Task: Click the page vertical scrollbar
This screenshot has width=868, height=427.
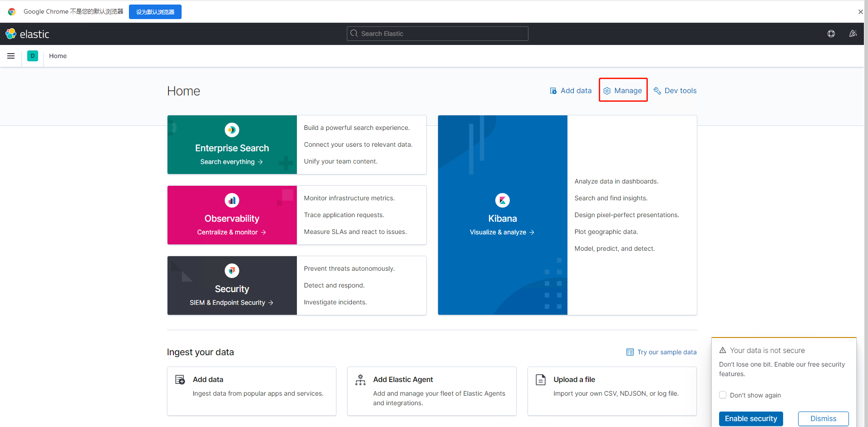Action: (x=866, y=213)
